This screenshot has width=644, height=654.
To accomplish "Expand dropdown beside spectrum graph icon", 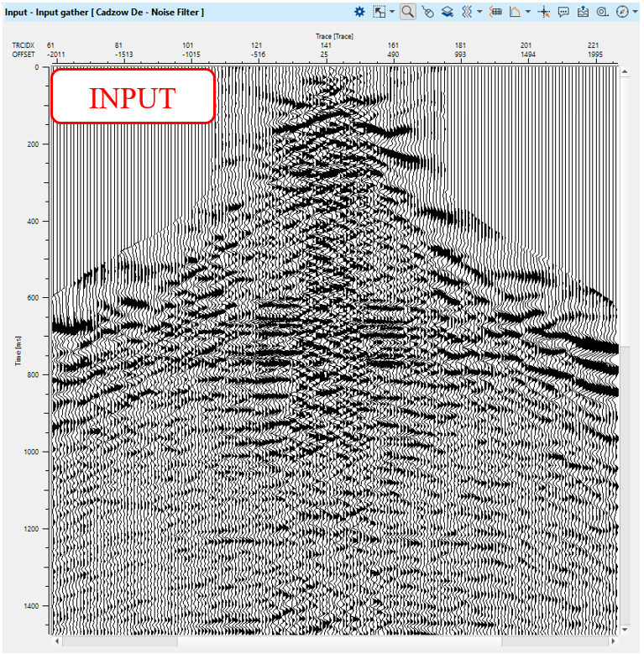I will point(528,12).
